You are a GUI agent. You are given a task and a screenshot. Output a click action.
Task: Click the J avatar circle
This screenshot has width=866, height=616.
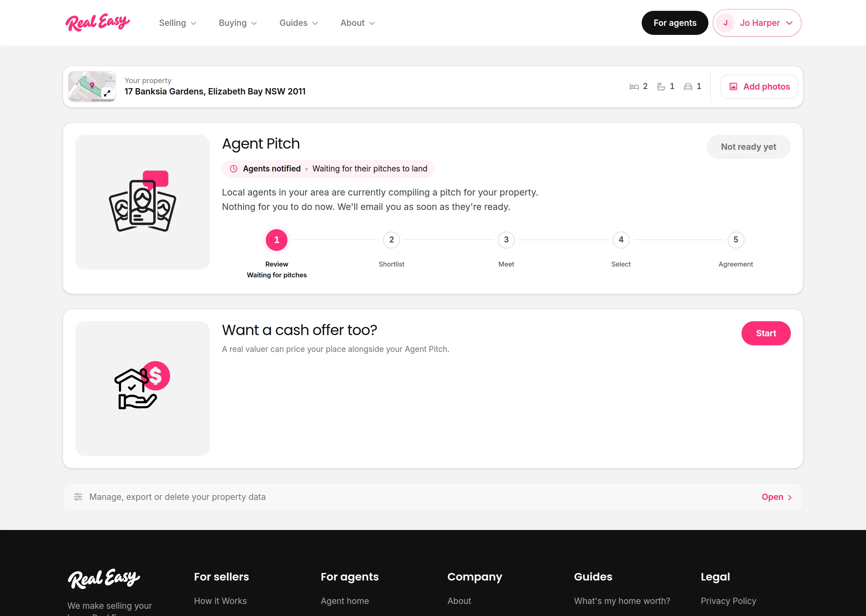point(725,23)
